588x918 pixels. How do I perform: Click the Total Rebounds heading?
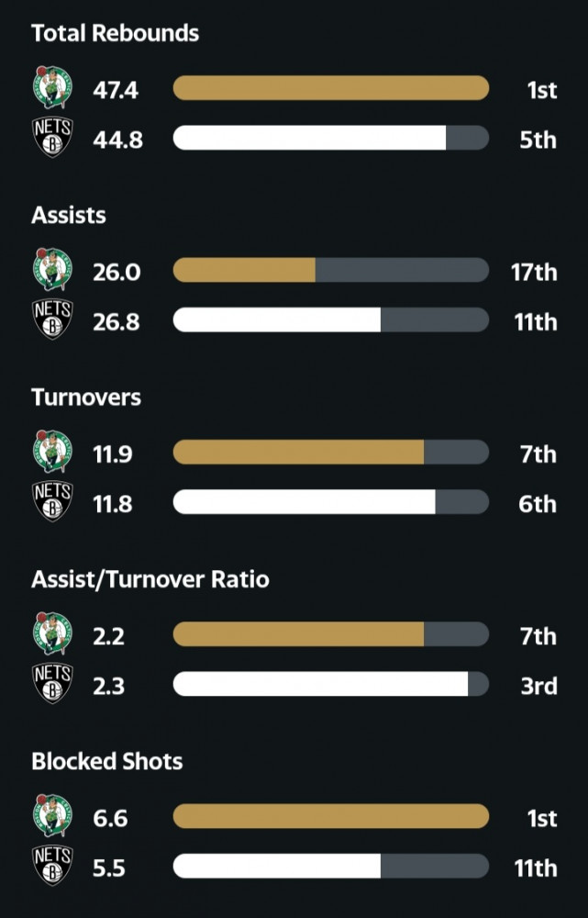click(116, 33)
